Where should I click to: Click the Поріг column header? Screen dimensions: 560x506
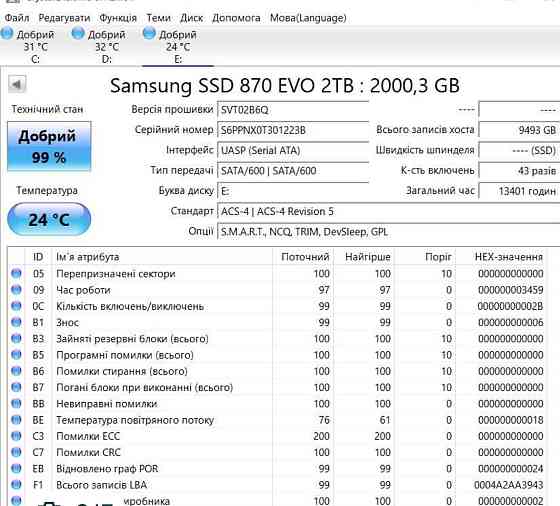pos(425,257)
